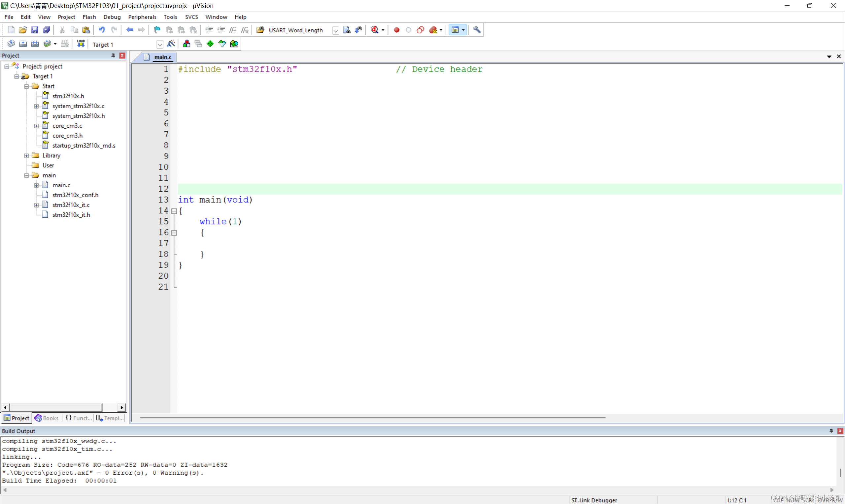The width and height of the screenshot is (845, 504).
Task: Toggle the window layout toolbar button
Action: point(455,30)
